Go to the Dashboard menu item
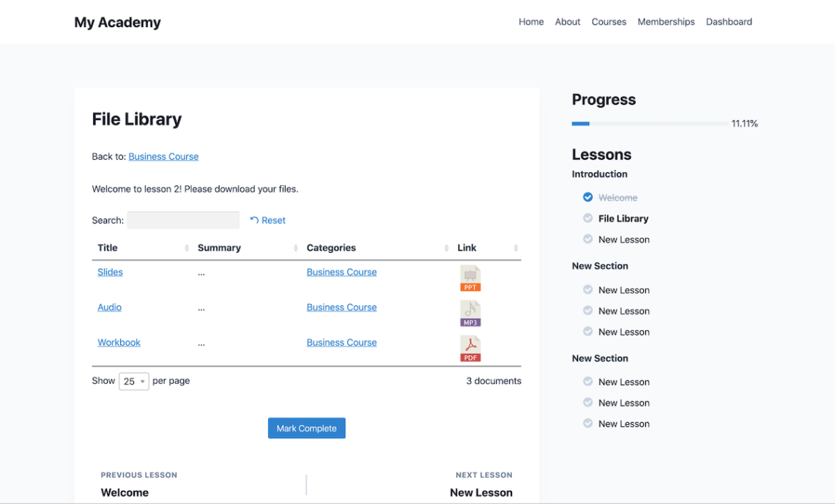This screenshot has width=835, height=504. coord(729,21)
